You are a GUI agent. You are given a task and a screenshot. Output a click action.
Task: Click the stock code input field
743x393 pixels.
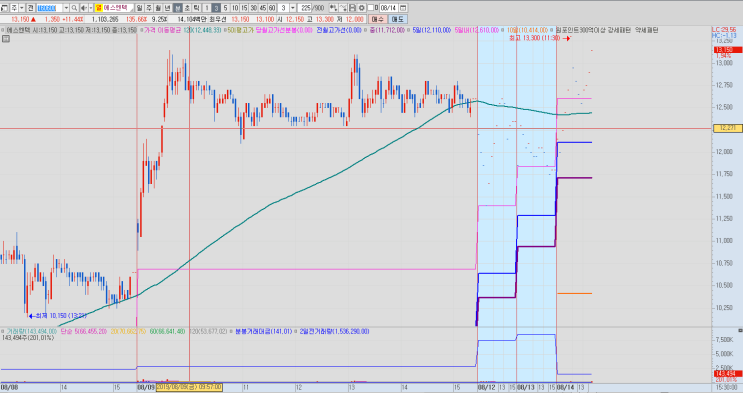(49, 8)
